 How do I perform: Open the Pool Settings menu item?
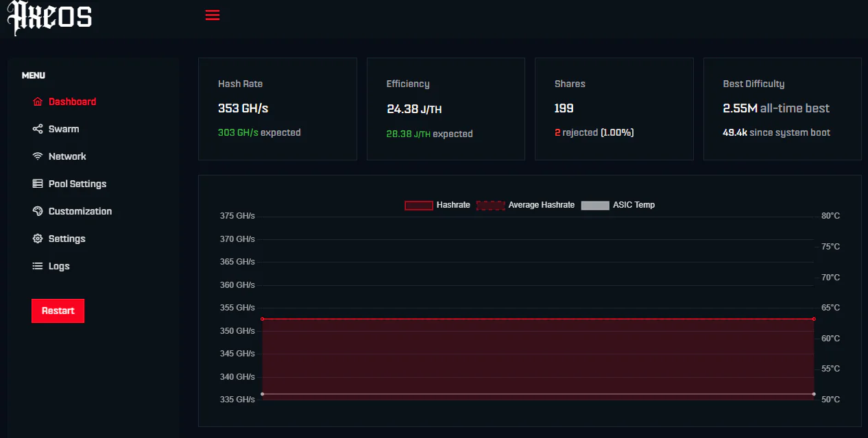click(x=77, y=184)
